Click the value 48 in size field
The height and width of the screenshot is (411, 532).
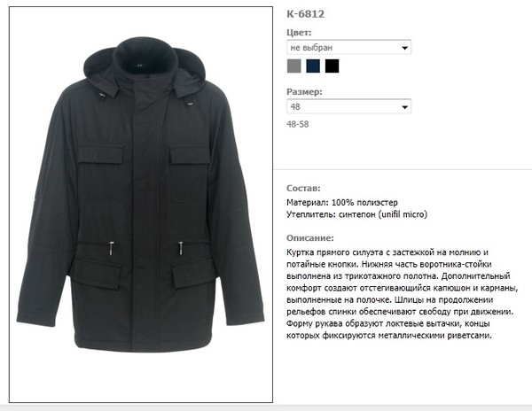[295, 107]
